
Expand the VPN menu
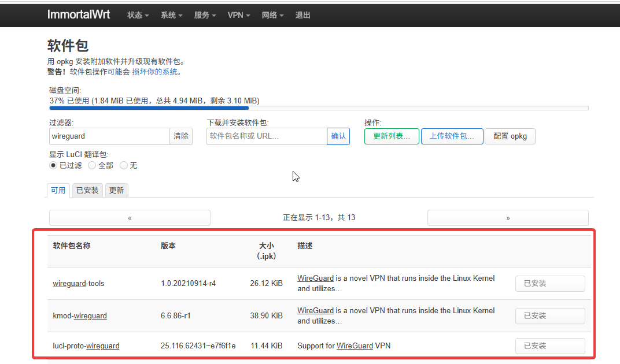pyautogui.click(x=239, y=15)
